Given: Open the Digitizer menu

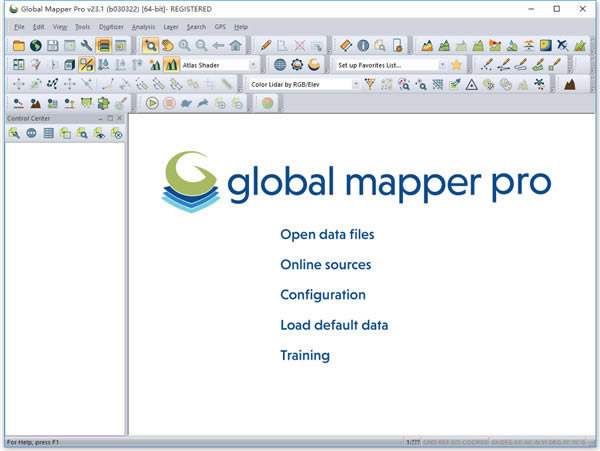Looking at the screenshot, I should (111, 26).
